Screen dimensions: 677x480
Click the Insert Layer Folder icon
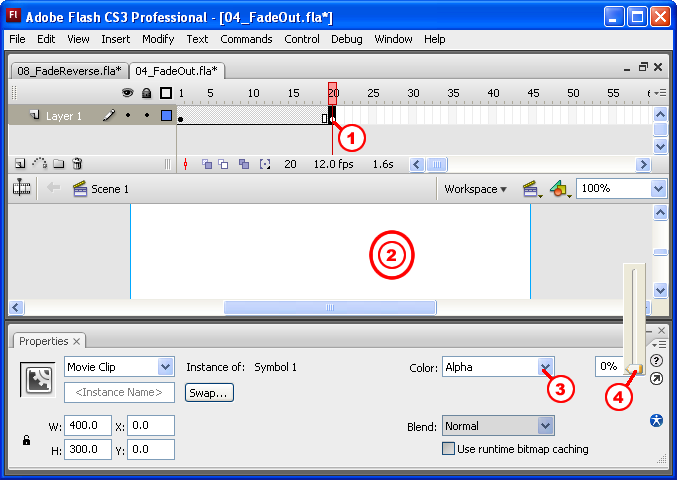[59, 164]
